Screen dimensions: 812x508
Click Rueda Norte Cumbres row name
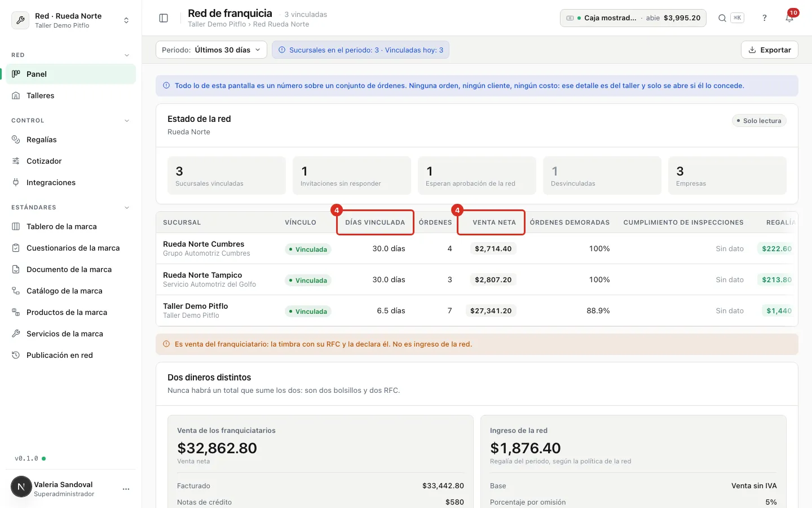204,244
